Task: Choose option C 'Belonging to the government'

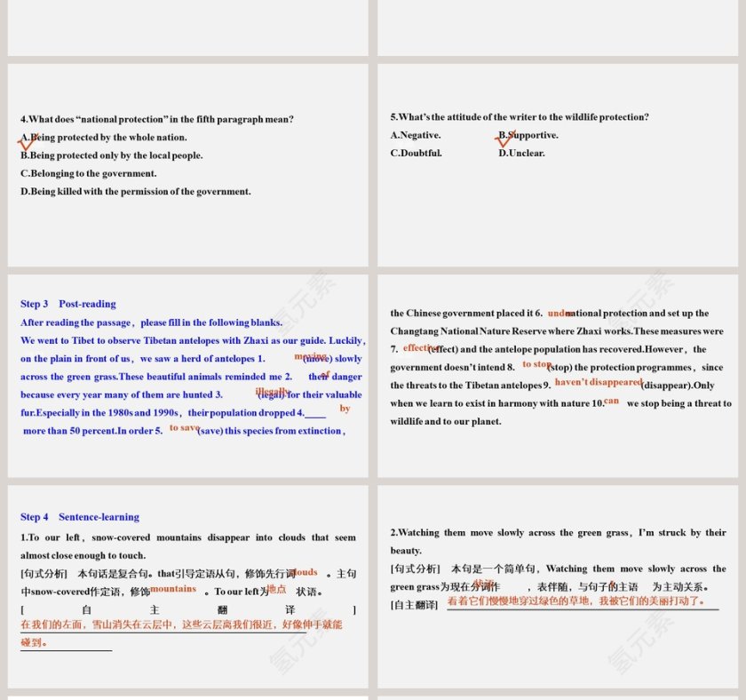Action: [88, 173]
